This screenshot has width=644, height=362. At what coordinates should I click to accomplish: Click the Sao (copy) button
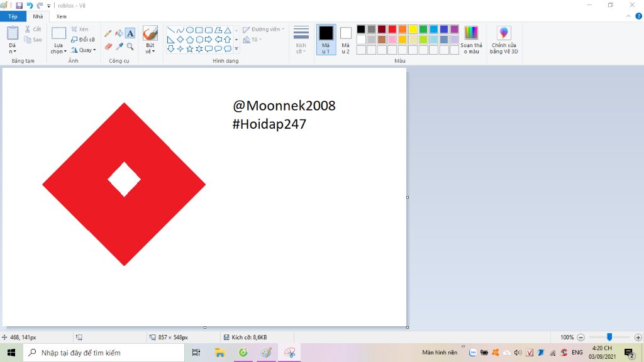(33, 40)
